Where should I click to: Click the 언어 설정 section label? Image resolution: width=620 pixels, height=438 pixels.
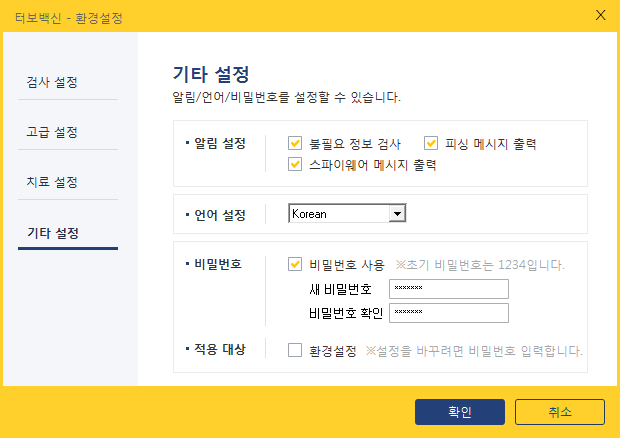[219, 213]
